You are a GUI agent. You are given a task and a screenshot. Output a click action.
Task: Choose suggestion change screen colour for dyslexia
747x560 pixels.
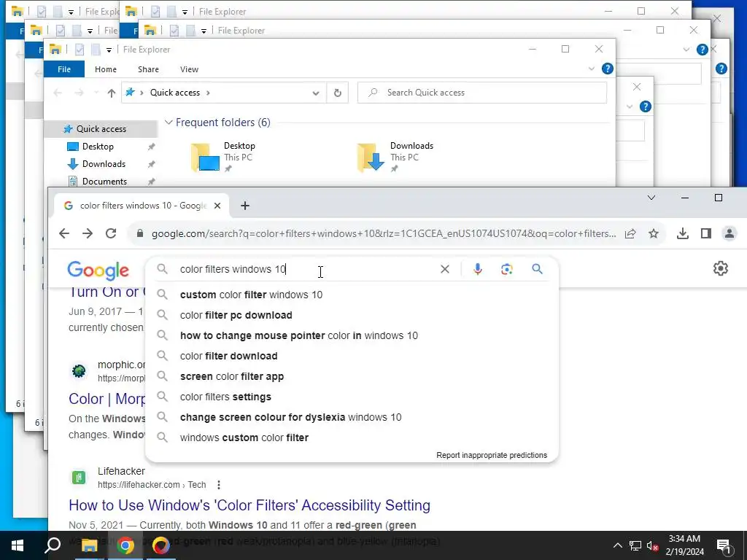coord(352,418)
